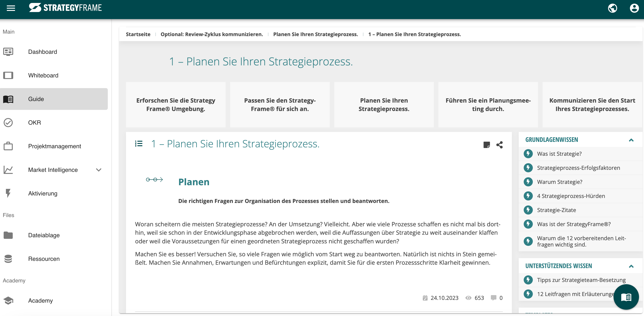Viewport: 644px width, 316px height.
Task: Click the sticky note icon beside share
Action: click(x=486, y=145)
